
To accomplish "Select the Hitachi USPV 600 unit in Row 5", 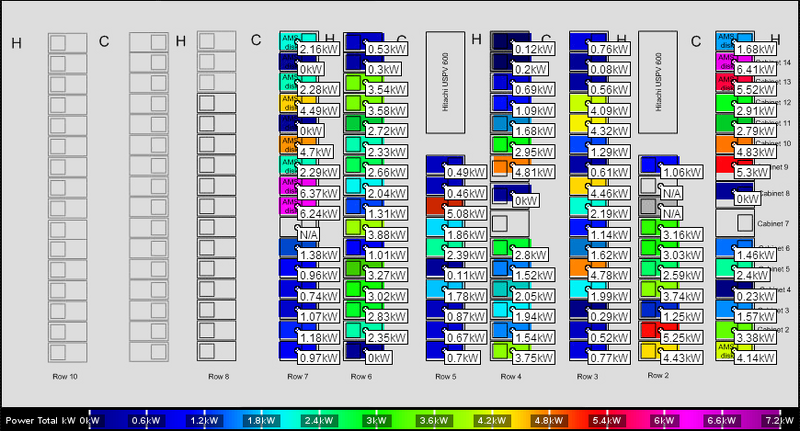I will click(x=445, y=83).
